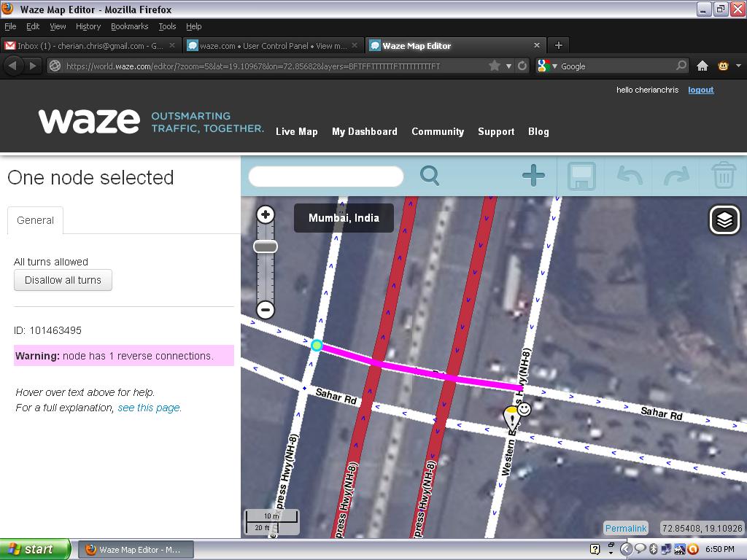Switch to the General tab
Screen dimensions: 747x560
[35, 220]
